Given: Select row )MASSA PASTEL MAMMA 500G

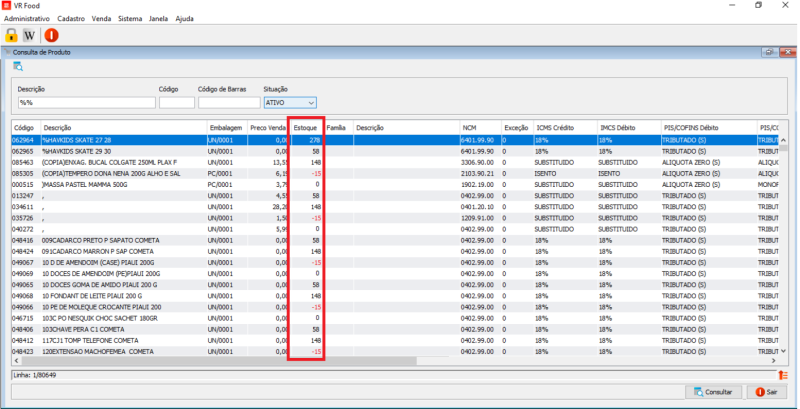Looking at the screenshot, I should (x=395, y=185).
